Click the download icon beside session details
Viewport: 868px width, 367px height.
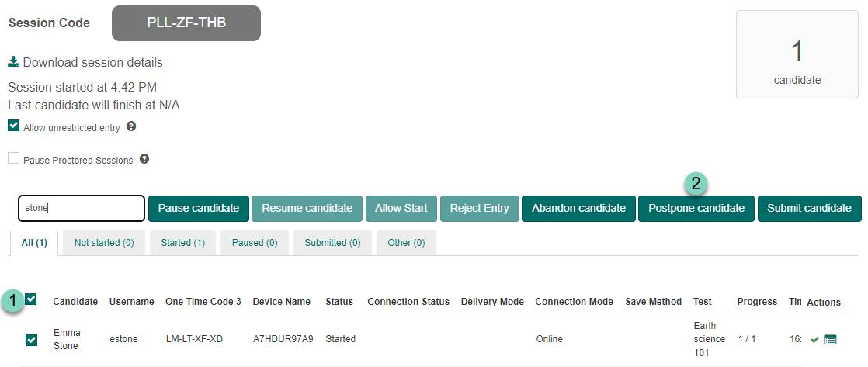(13, 62)
